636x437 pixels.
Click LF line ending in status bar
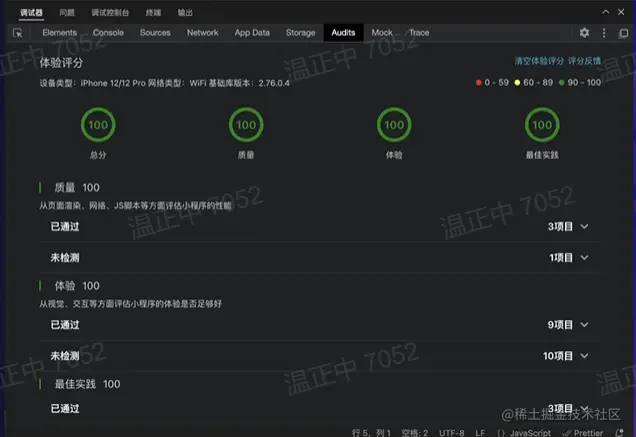(x=480, y=433)
